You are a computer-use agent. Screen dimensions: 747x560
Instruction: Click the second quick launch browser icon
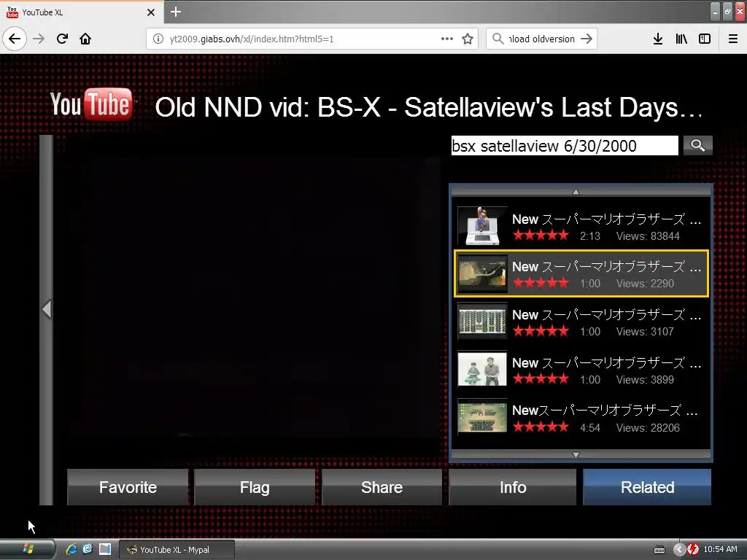tap(88, 550)
